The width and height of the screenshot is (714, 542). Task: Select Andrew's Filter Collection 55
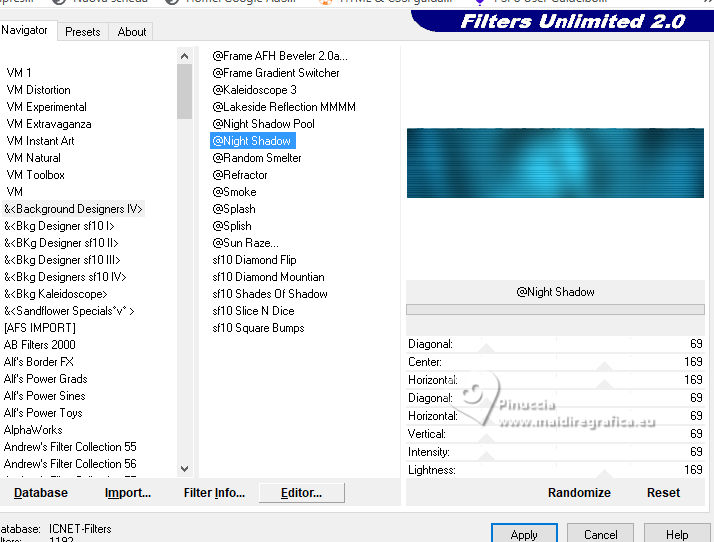tap(70, 447)
